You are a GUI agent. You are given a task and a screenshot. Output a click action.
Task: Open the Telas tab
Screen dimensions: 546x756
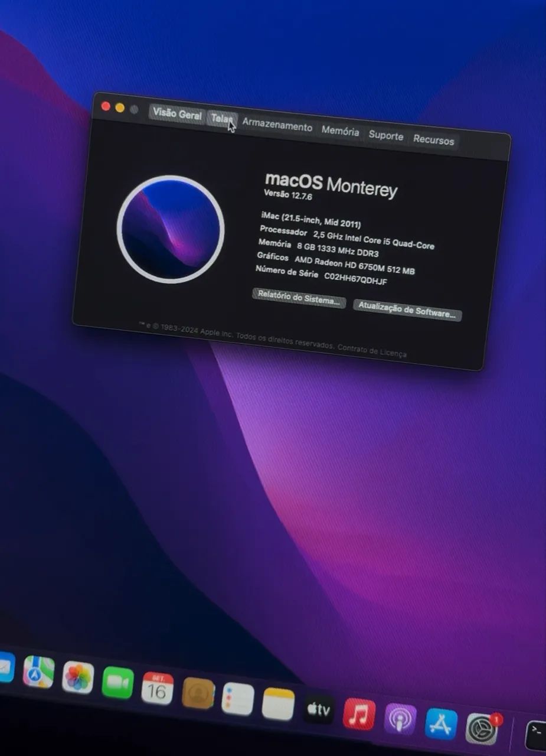[x=223, y=119]
